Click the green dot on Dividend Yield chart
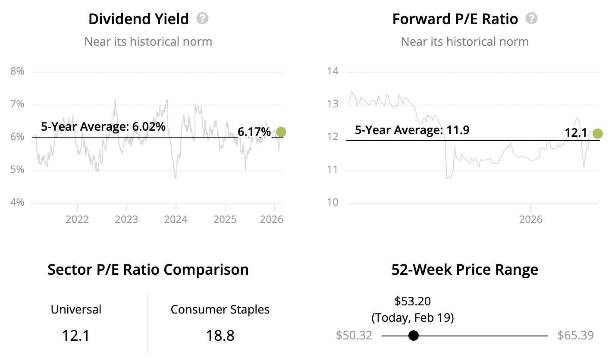The image size is (615, 364). point(281,132)
